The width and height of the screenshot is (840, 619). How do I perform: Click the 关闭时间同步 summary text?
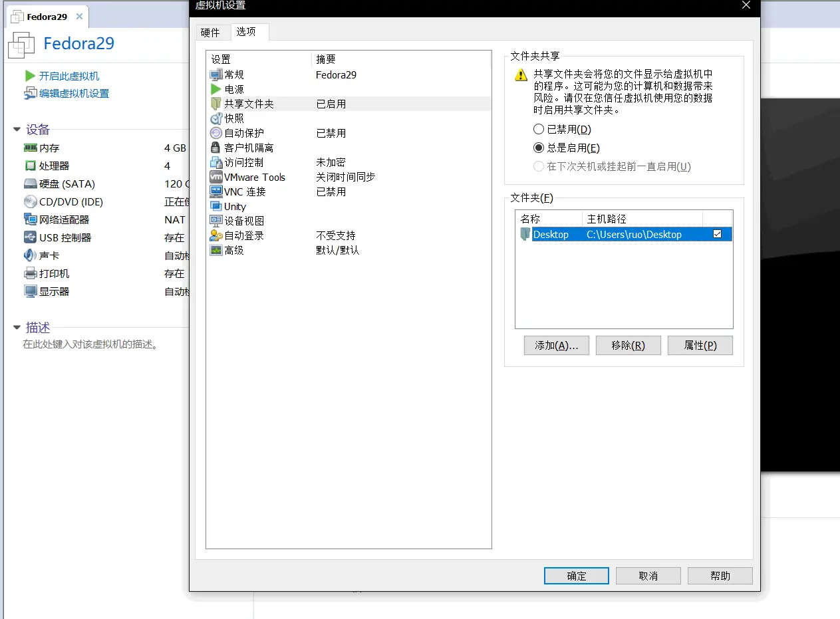[346, 177]
